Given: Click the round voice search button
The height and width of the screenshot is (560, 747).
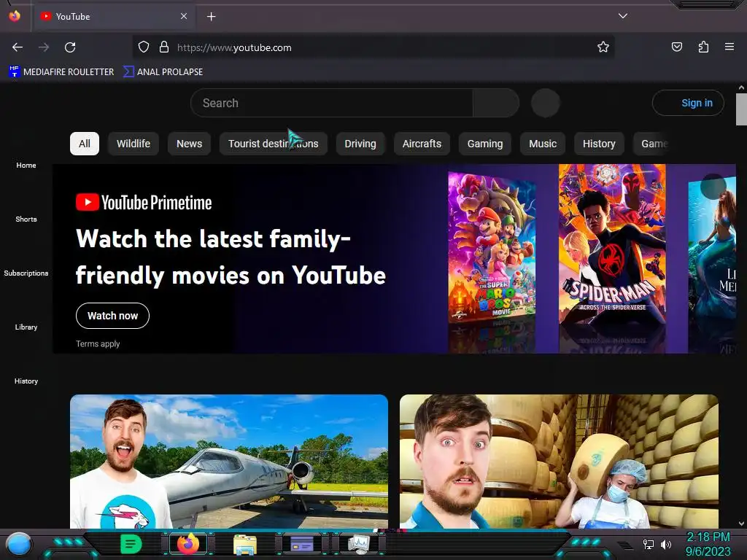Looking at the screenshot, I should (x=545, y=103).
